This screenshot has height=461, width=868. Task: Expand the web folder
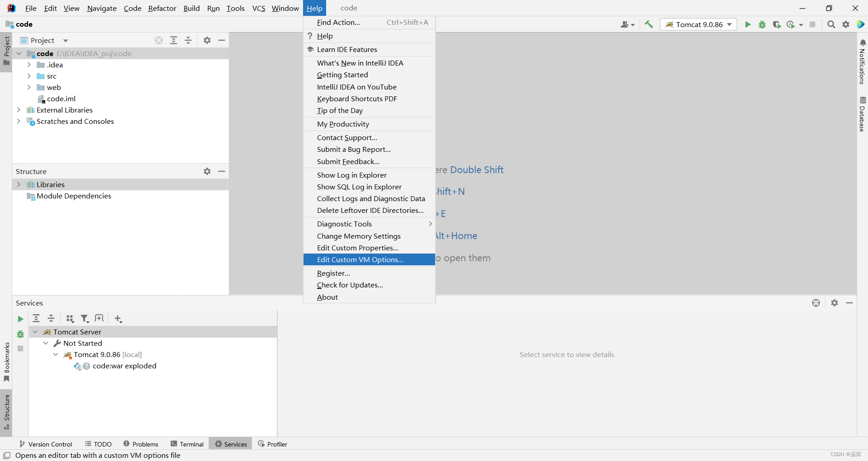pyautogui.click(x=29, y=87)
